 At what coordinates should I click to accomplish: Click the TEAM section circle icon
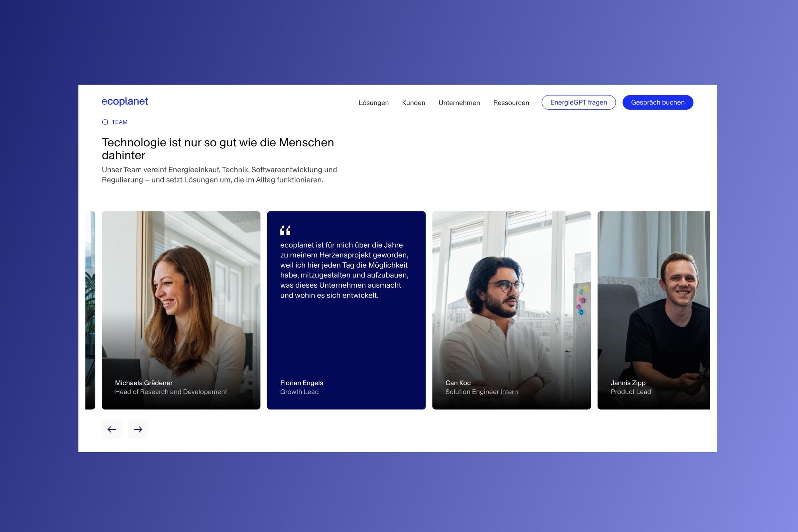tap(105, 122)
